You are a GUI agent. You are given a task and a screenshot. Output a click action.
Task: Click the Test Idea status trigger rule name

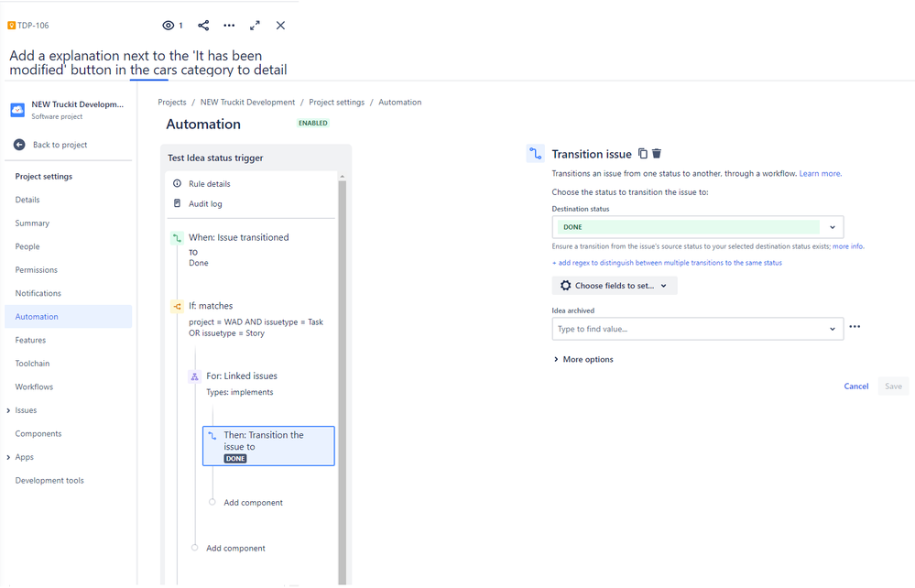pos(215,158)
